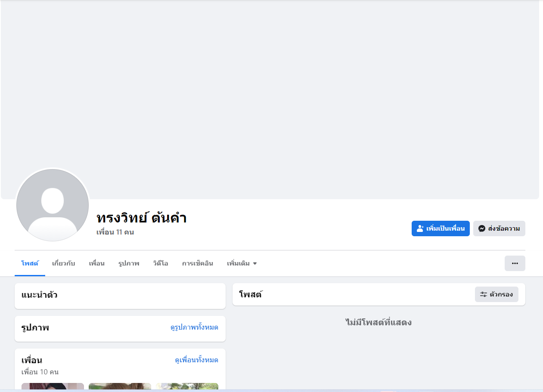
Task: Open the รูปภาพ tab
Action: tap(129, 263)
